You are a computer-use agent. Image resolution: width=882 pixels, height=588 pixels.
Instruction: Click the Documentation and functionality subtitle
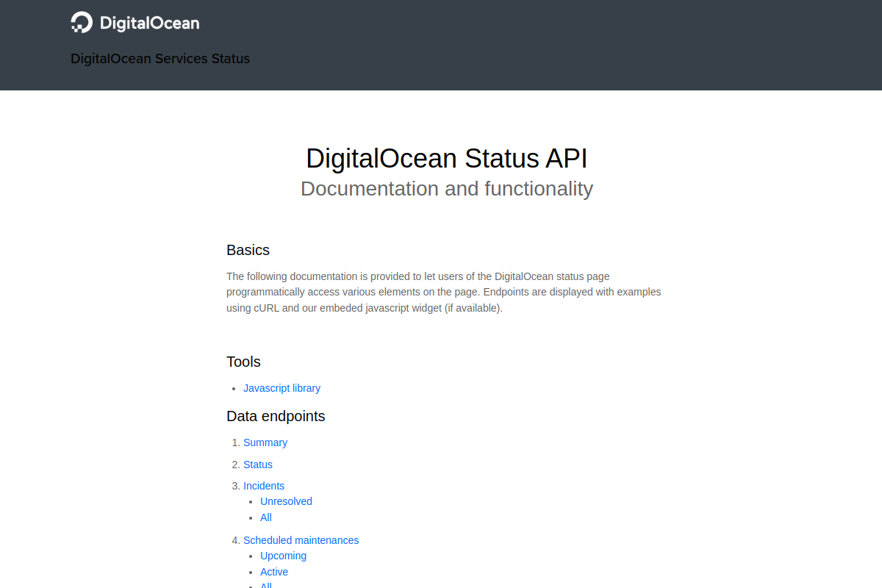(x=447, y=189)
